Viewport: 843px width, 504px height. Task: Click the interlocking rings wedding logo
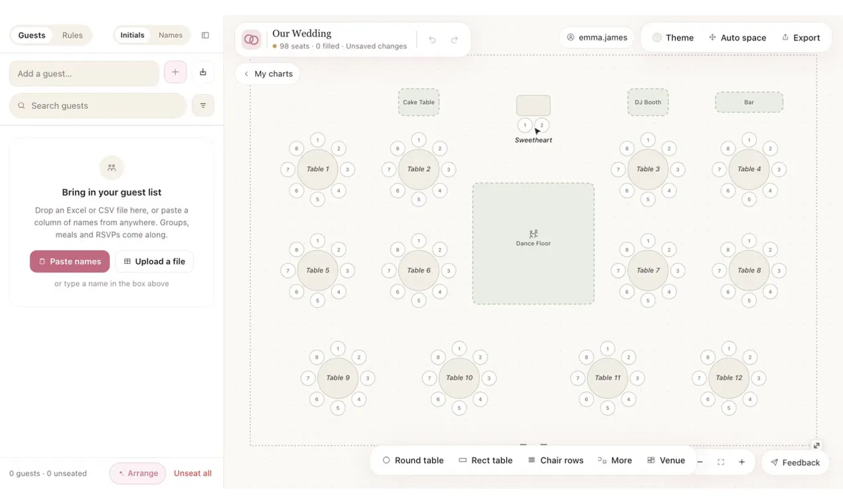click(x=251, y=40)
